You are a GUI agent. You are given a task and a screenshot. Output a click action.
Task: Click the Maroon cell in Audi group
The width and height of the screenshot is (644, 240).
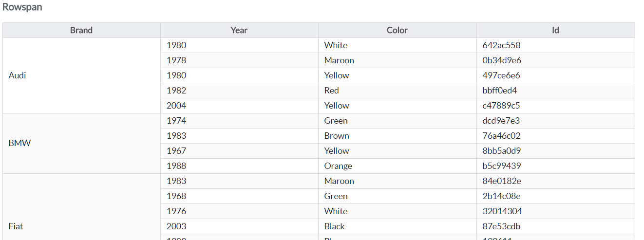(398, 60)
